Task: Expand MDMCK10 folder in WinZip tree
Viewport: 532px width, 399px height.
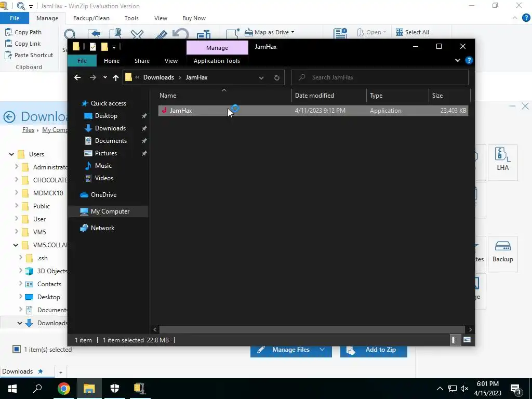Action: (x=16, y=193)
